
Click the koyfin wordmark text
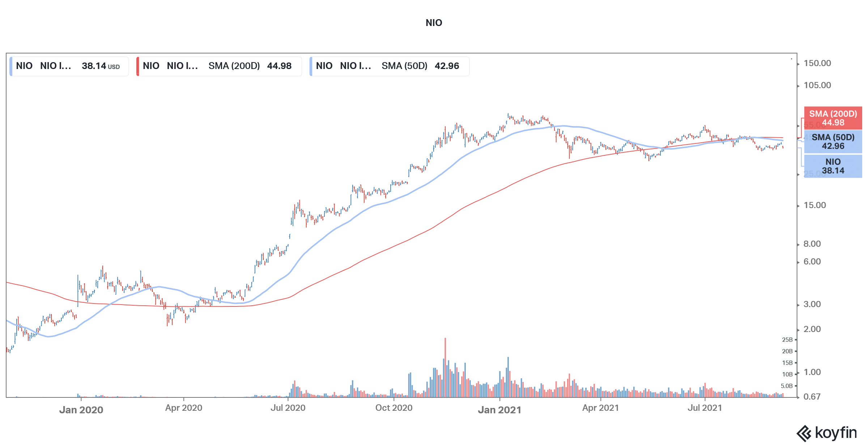(x=836, y=433)
